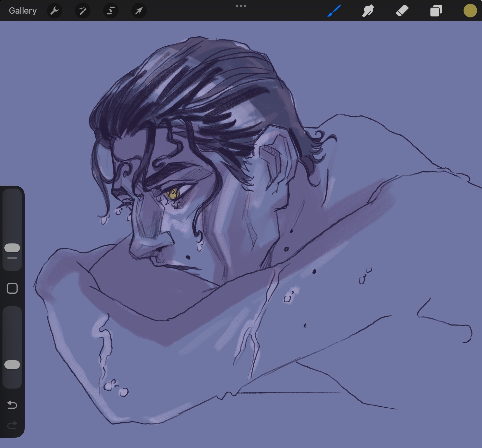Open the Layers panel
Screen dimensions: 482x448
(x=436, y=11)
